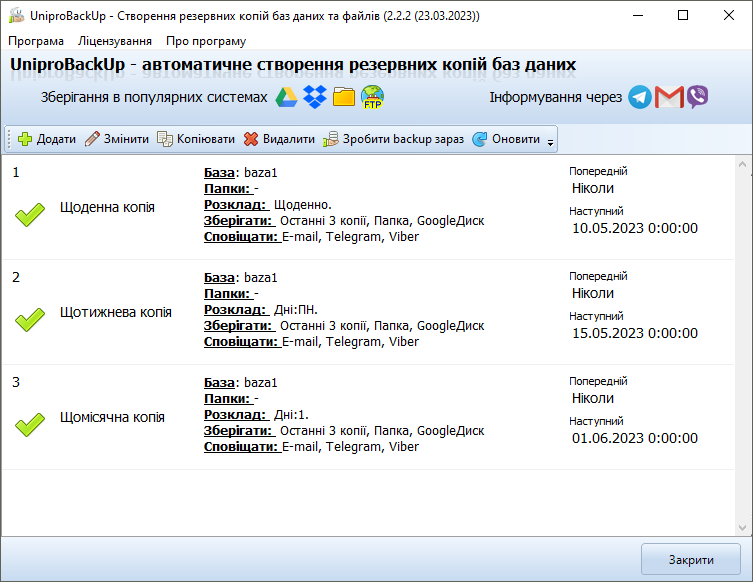This screenshot has height=582, width=753.
Task: Click the Dropbox storage icon
Action: [x=315, y=97]
